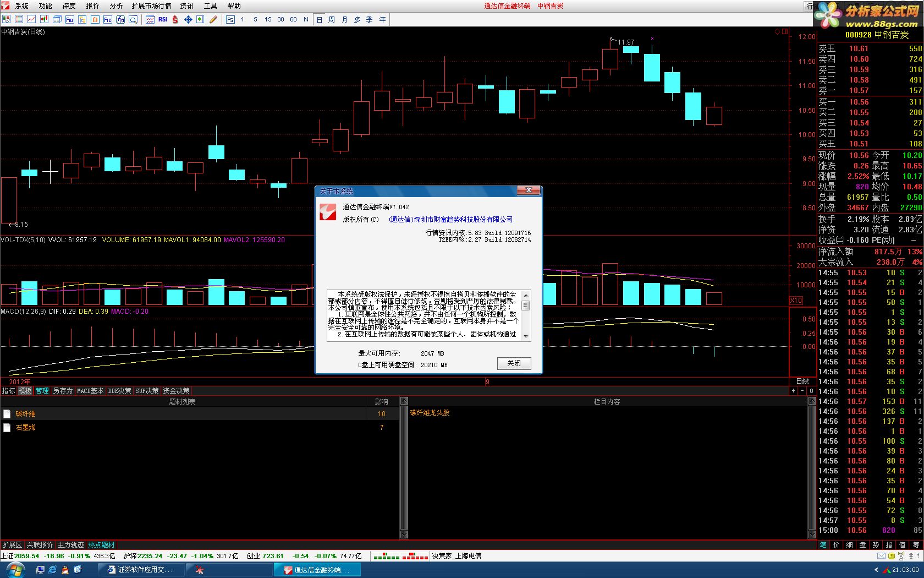Switch chart to 60-minute period
Viewport: 924px width, 578px height.
pos(293,19)
